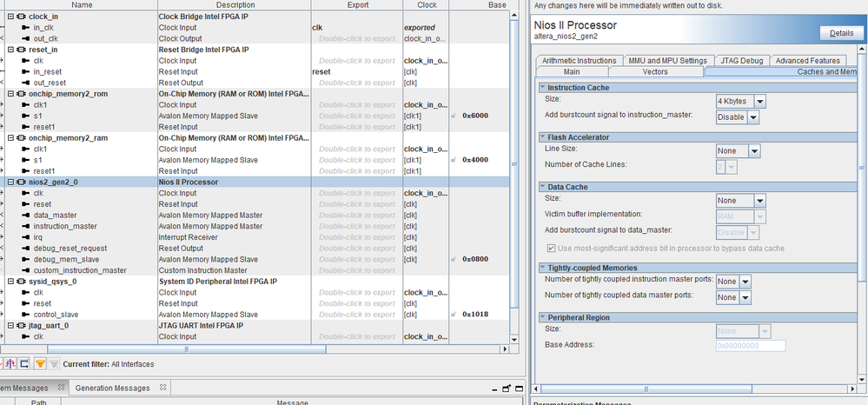Close the Generation Messages tab with X

[x=162, y=388]
